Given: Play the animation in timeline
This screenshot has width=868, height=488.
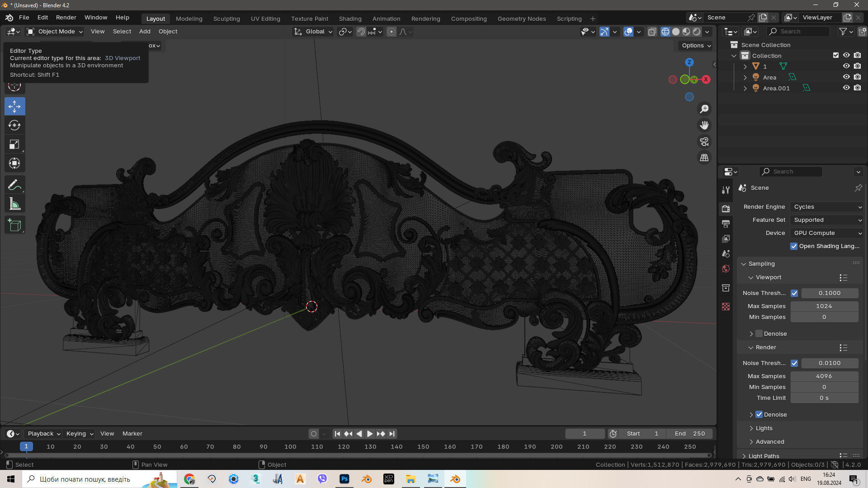Looking at the screenshot, I should pos(370,434).
